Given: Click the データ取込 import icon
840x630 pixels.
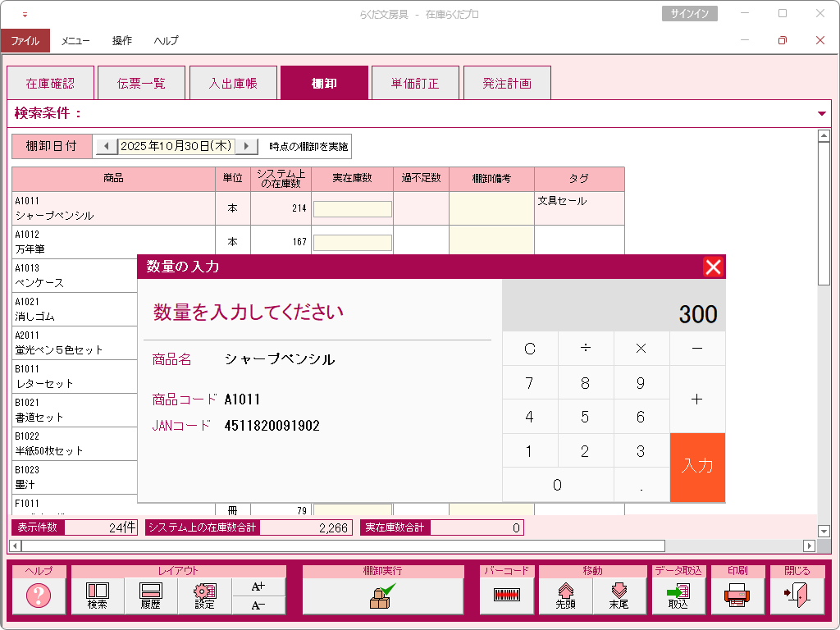Looking at the screenshot, I should coord(678,596).
